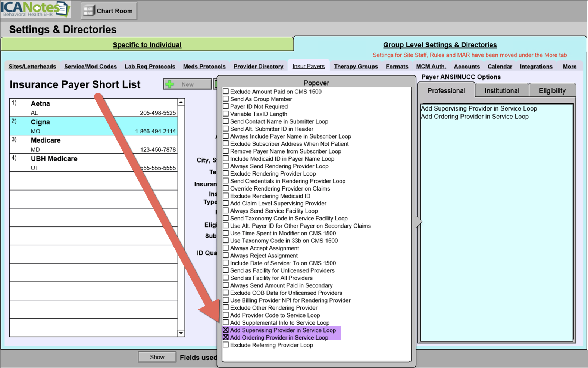The image size is (588, 368).
Task: Enable Always Reject Assignment
Action: click(226, 255)
